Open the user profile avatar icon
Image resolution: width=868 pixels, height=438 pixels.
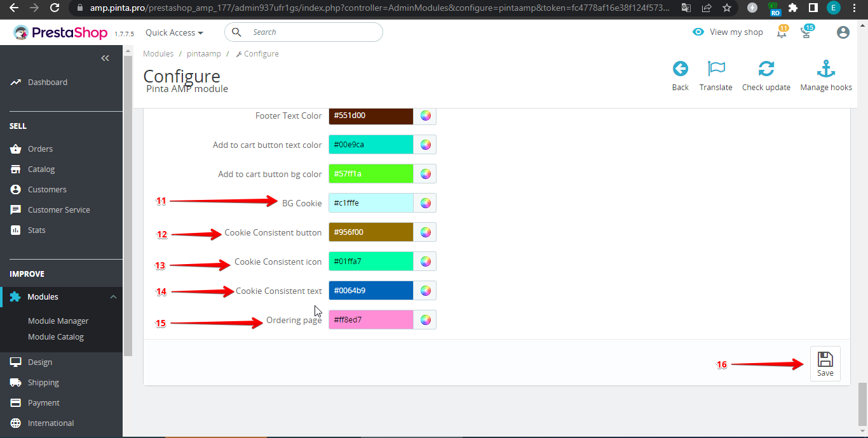click(x=843, y=32)
